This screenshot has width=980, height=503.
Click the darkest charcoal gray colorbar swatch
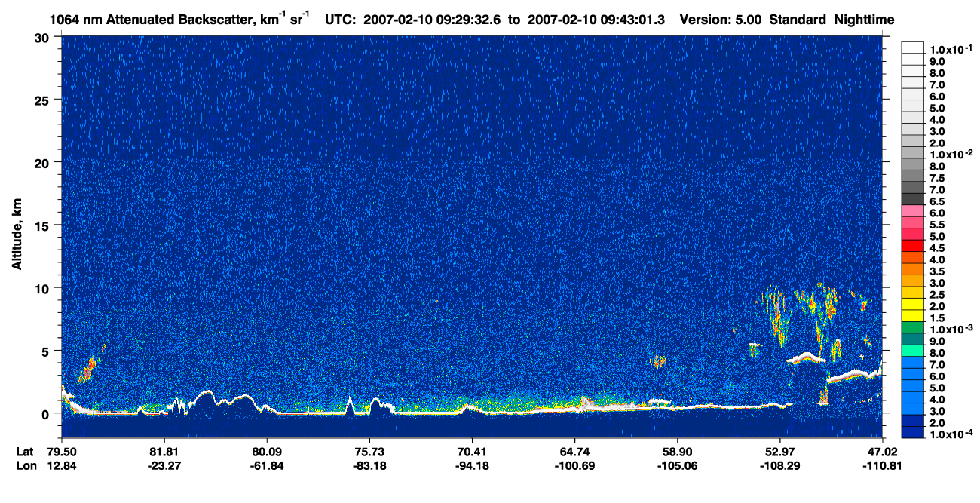913,199
